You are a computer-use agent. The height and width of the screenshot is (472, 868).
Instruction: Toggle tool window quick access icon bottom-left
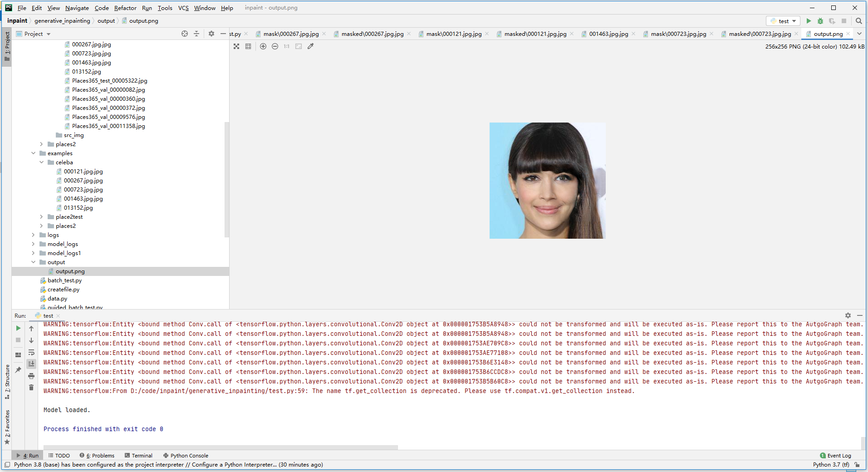7,465
